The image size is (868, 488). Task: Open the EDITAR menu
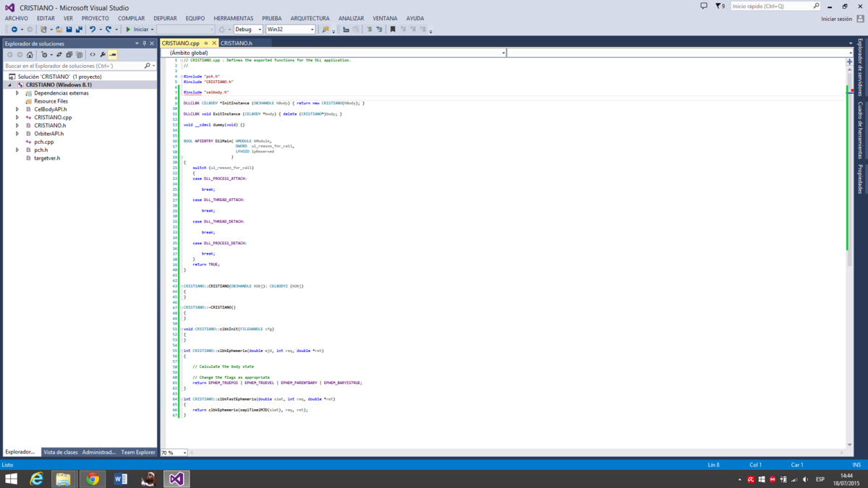(x=46, y=18)
